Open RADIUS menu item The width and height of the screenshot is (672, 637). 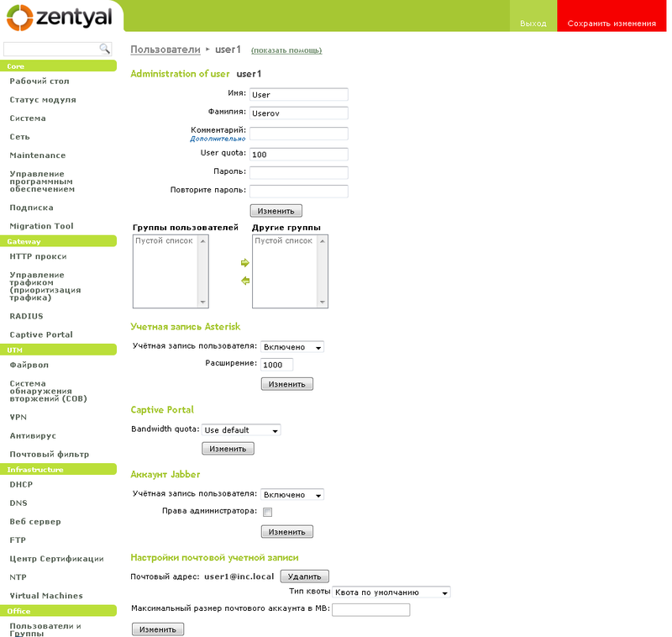tap(27, 316)
